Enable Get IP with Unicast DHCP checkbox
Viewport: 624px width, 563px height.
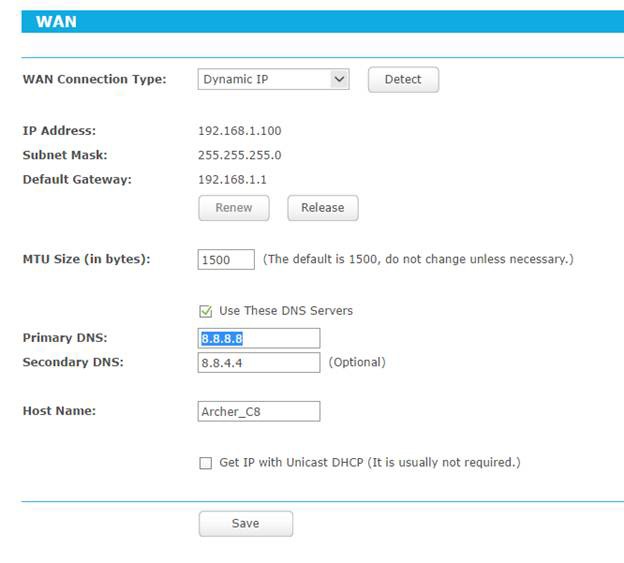(x=205, y=463)
